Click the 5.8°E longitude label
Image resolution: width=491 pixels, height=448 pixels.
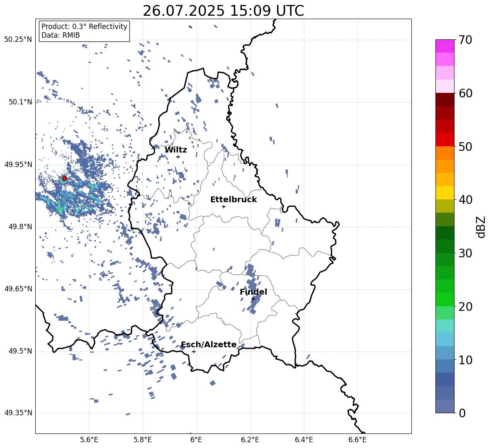(143, 440)
